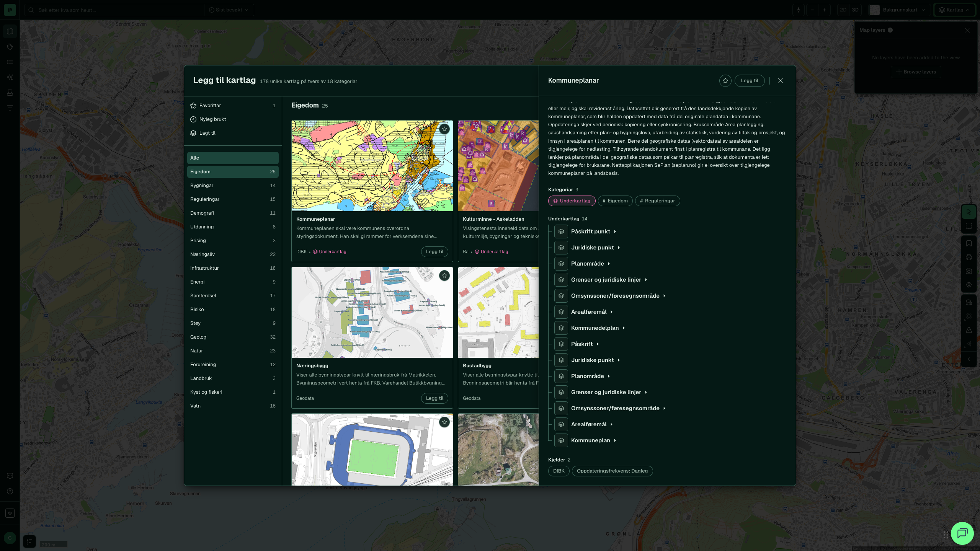Screen dimensions: 980x551
Task: Select the Lagt til filter
Action: 233,133
